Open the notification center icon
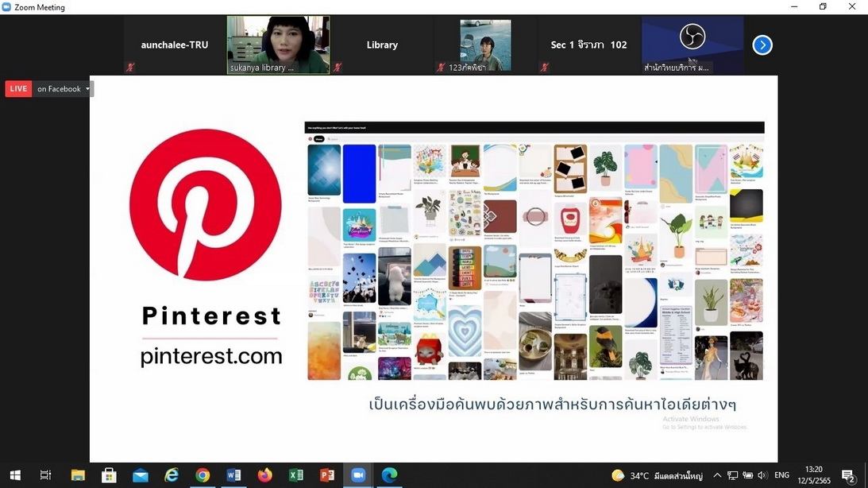Screen dimensions: 868x488 coord(848,475)
